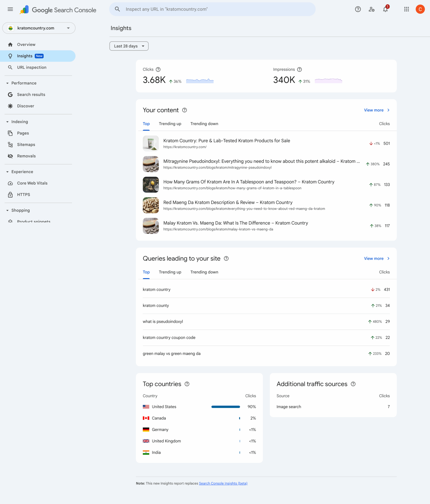The width and height of the screenshot is (430, 504).
Task: Click help icon beside Queries leading to your site
Action: click(226, 258)
